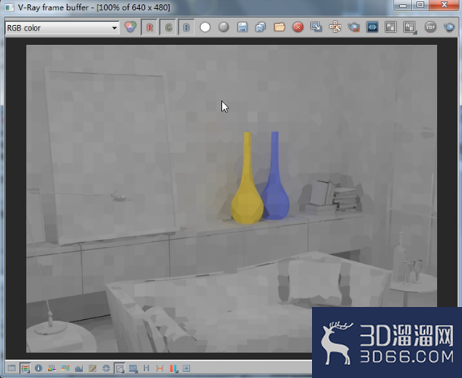The height and width of the screenshot is (378, 462).
Task: Close the V-Ray frame buffer window
Action: coord(444,5)
